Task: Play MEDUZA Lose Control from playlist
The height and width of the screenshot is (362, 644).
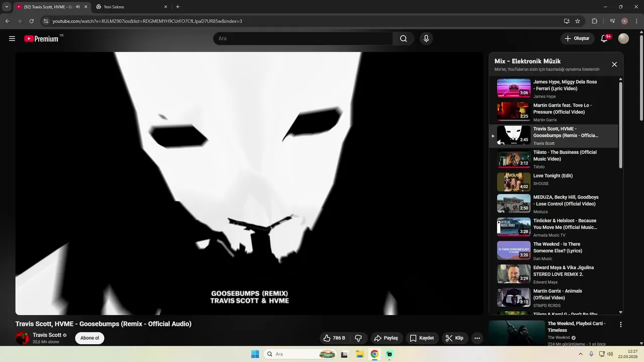Action: click(x=553, y=204)
